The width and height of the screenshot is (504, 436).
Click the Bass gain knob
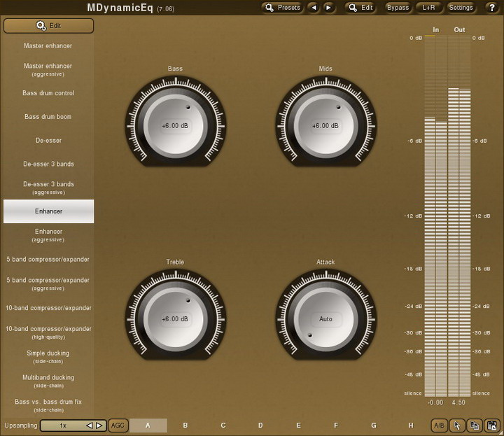tap(175, 126)
